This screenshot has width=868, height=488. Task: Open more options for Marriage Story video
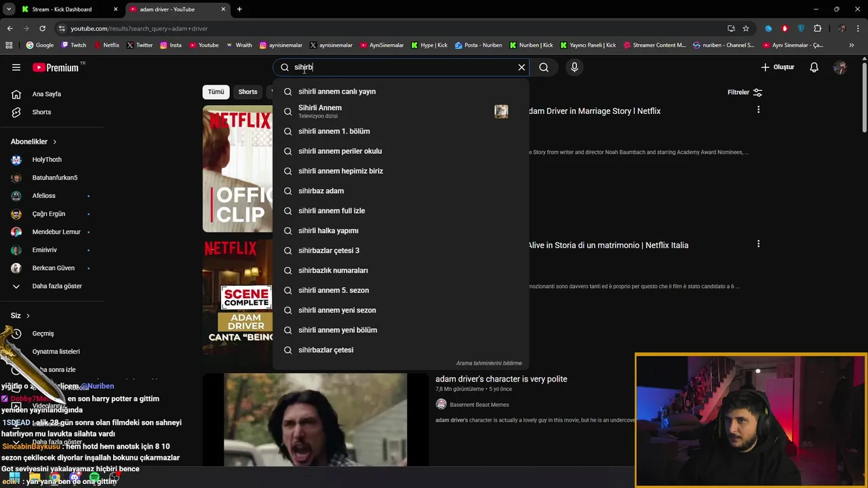pyautogui.click(x=758, y=110)
